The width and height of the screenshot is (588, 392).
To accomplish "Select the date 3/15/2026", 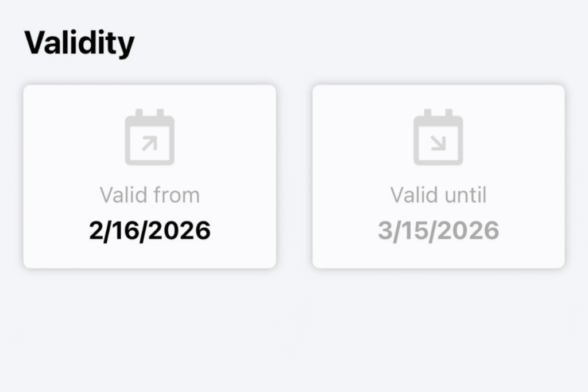I will point(439,230).
